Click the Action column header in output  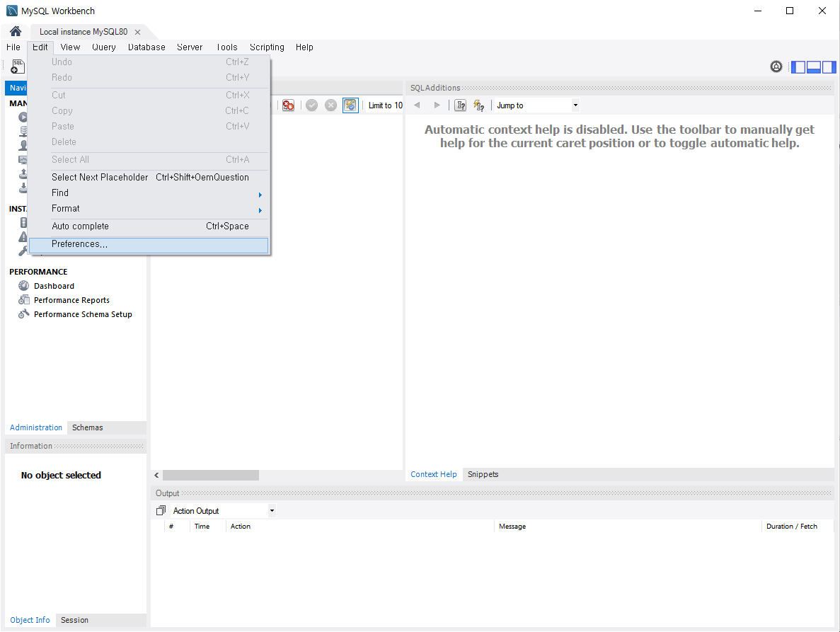pyautogui.click(x=360, y=527)
